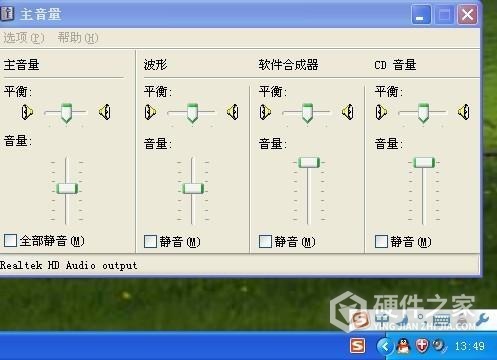The width and height of the screenshot is (497, 360).
Task: Click the volume speaker tray icon
Action: tap(439, 345)
